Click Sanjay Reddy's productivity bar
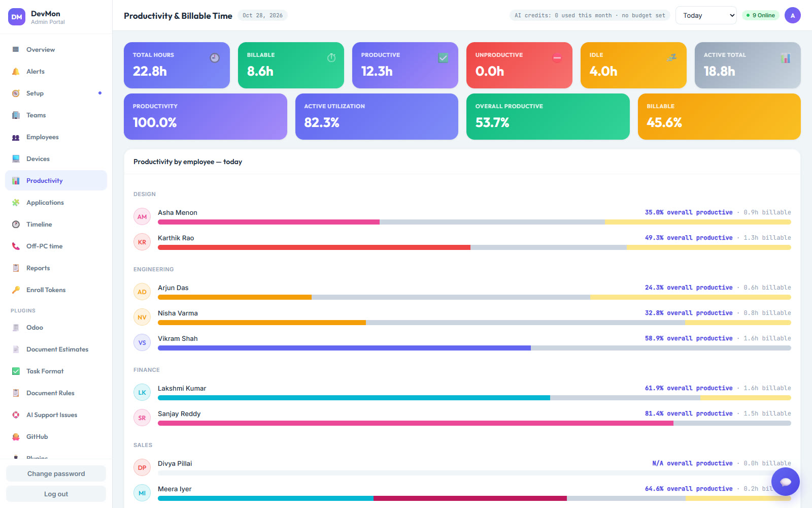 pos(474,423)
